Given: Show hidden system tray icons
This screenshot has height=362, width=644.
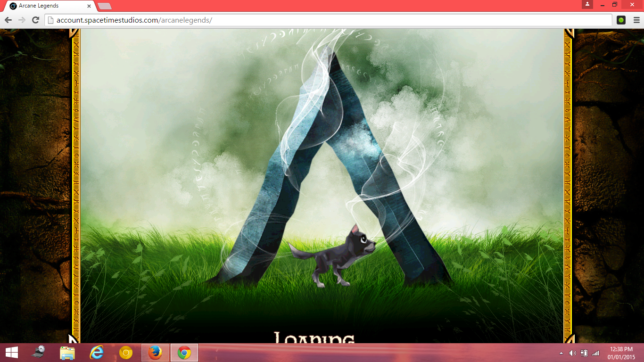Looking at the screenshot, I should 561,353.
